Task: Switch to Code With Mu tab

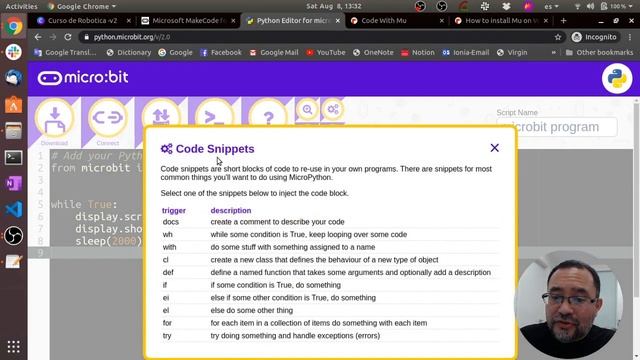Action: click(396, 20)
